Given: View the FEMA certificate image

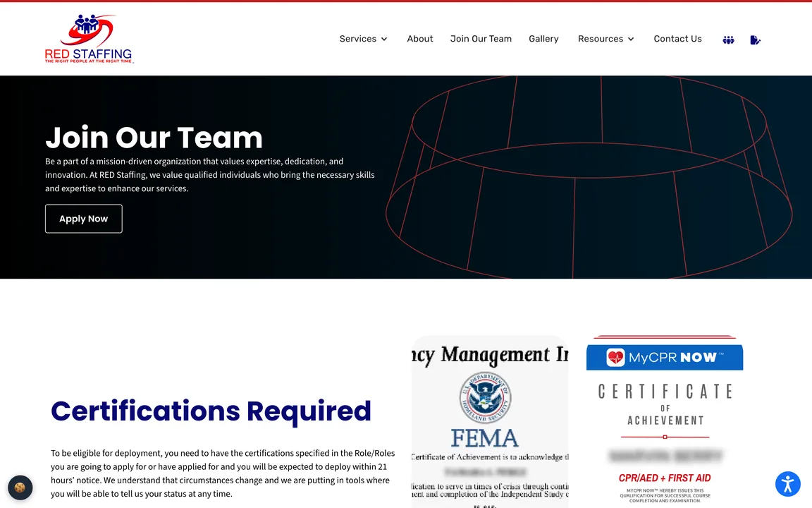Looking at the screenshot, I should tap(490, 421).
